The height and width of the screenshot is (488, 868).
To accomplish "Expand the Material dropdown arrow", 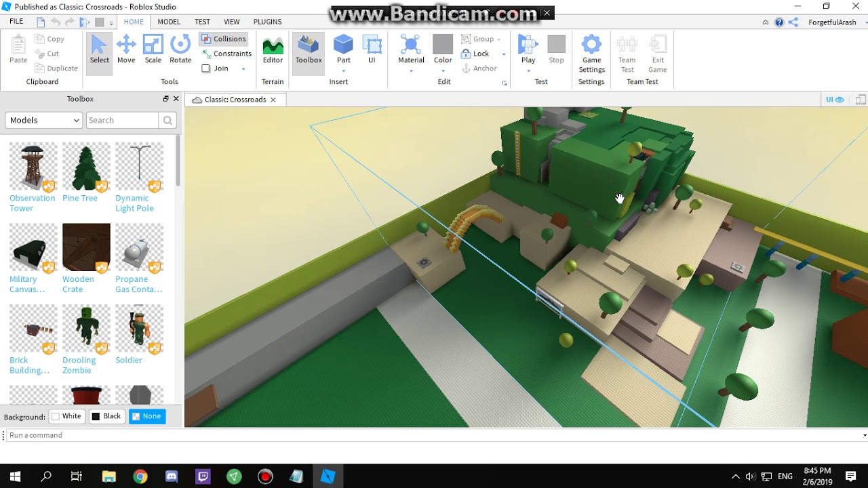I will pyautogui.click(x=411, y=70).
